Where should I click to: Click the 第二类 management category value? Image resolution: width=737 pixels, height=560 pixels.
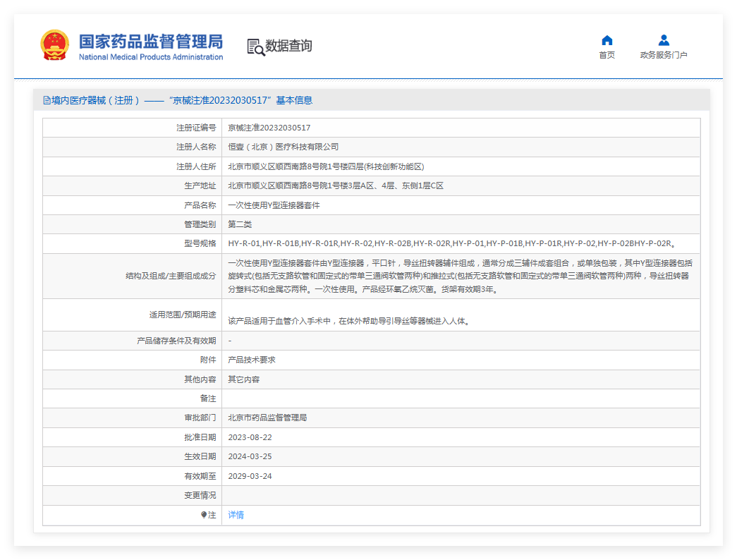(x=240, y=224)
